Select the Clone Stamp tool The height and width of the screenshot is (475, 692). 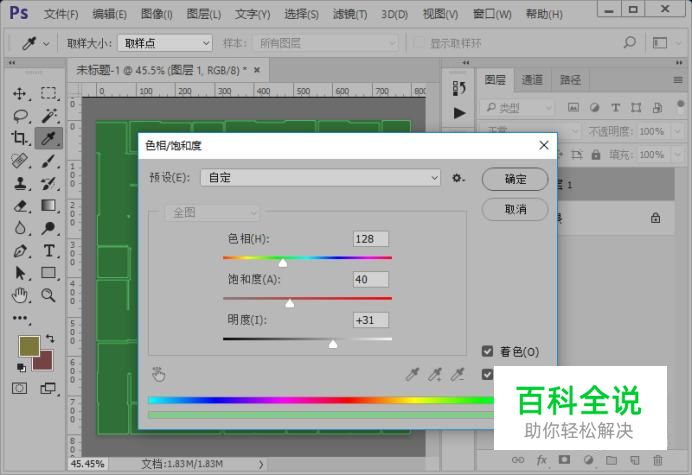[20, 183]
